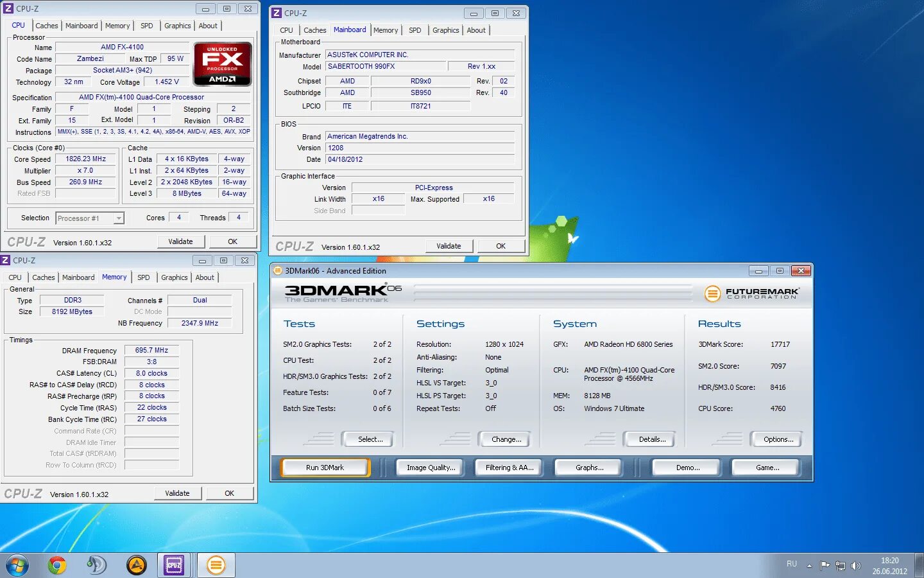Click the clock showing 18:20
The height and width of the screenshot is (578, 924).
pyautogui.click(x=889, y=560)
